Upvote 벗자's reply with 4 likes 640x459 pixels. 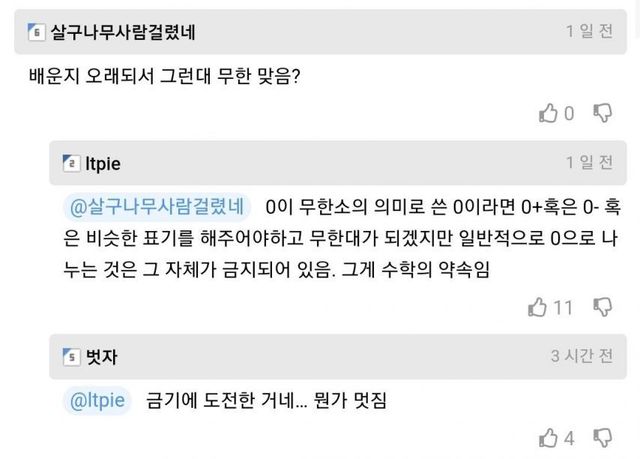pos(549,438)
